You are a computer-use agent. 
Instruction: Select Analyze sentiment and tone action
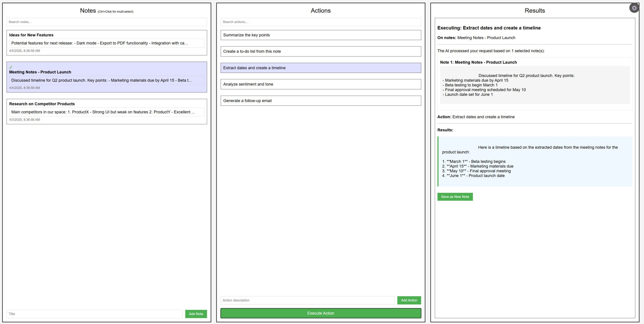(x=321, y=84)
